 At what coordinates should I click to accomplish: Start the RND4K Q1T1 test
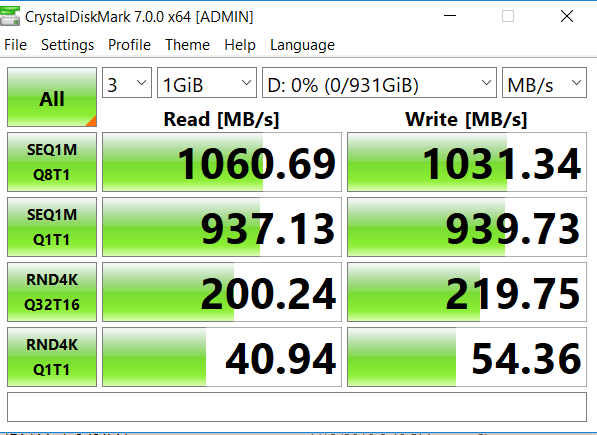tap(52, 357)
